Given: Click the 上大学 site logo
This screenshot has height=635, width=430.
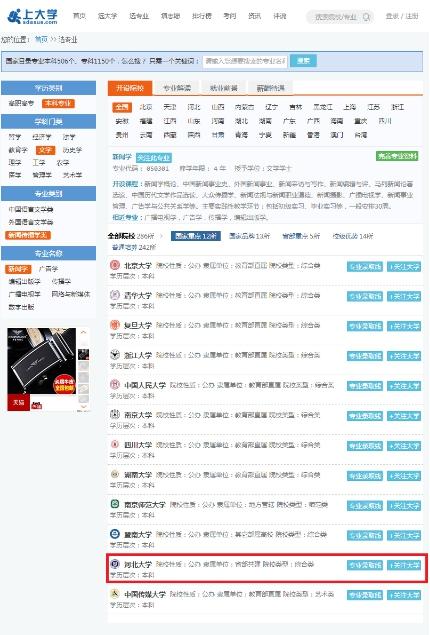Looking at the screenshot, I should coord(33,16).
